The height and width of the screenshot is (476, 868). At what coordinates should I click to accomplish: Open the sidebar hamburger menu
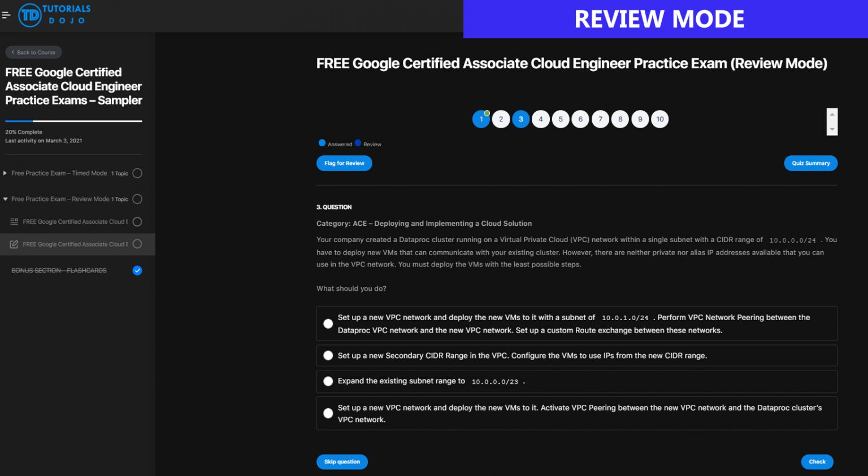pyautogui.click(x=6, y=15)
